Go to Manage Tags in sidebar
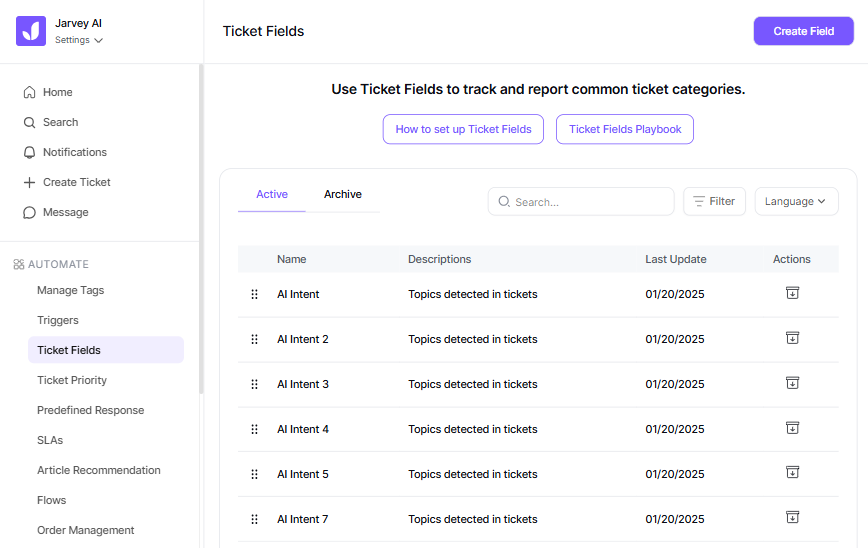The width and height of the screenshot is (868, 548). tap(70, 290)
